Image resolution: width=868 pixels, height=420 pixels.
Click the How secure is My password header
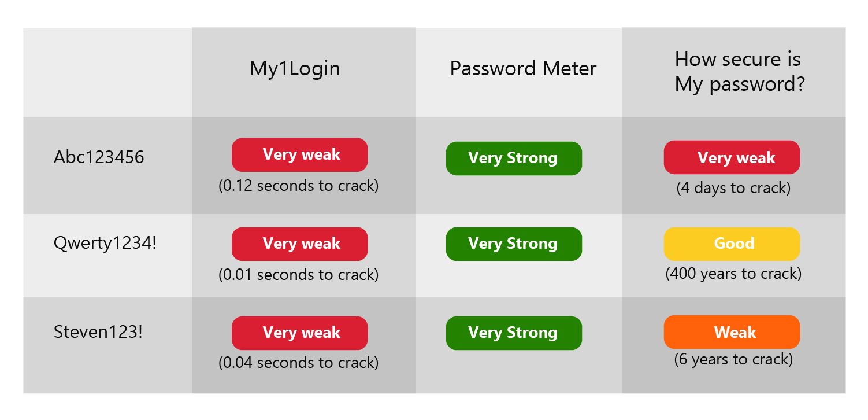tap(740, 72)
